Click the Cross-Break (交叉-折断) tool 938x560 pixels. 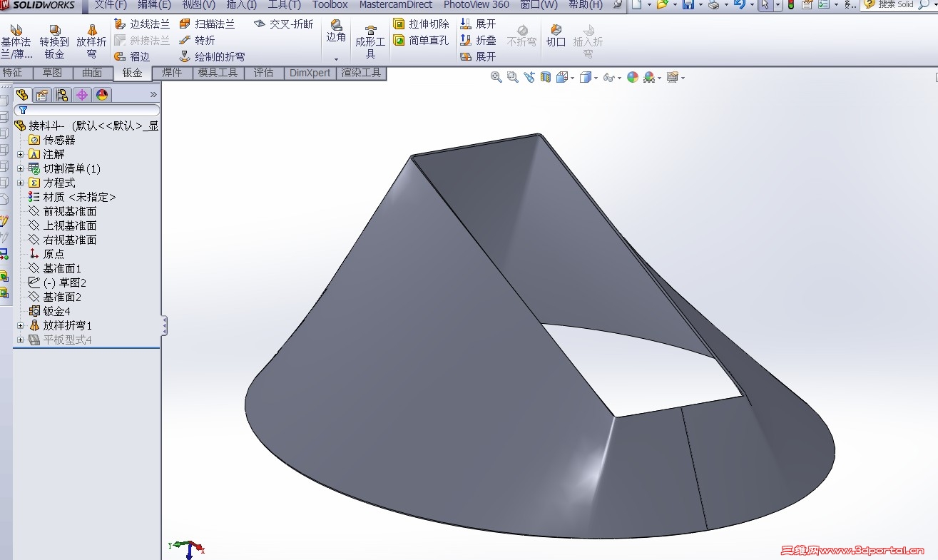point(283,24)
